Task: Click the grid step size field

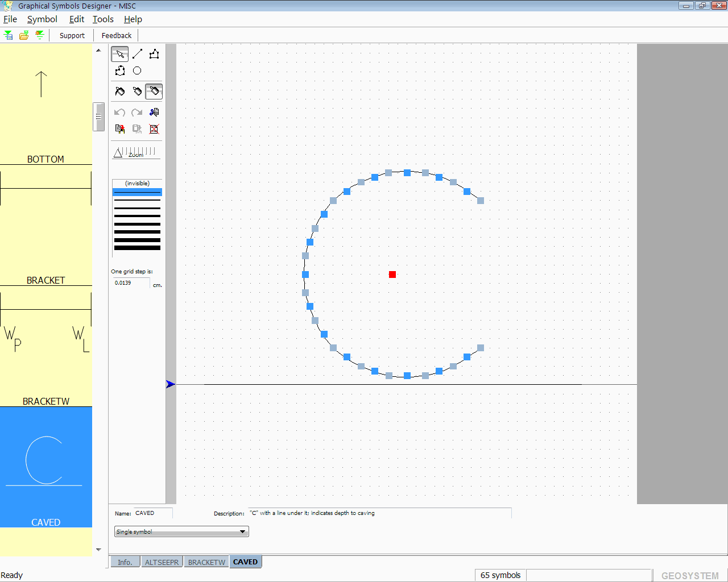Action: (131, 283)
